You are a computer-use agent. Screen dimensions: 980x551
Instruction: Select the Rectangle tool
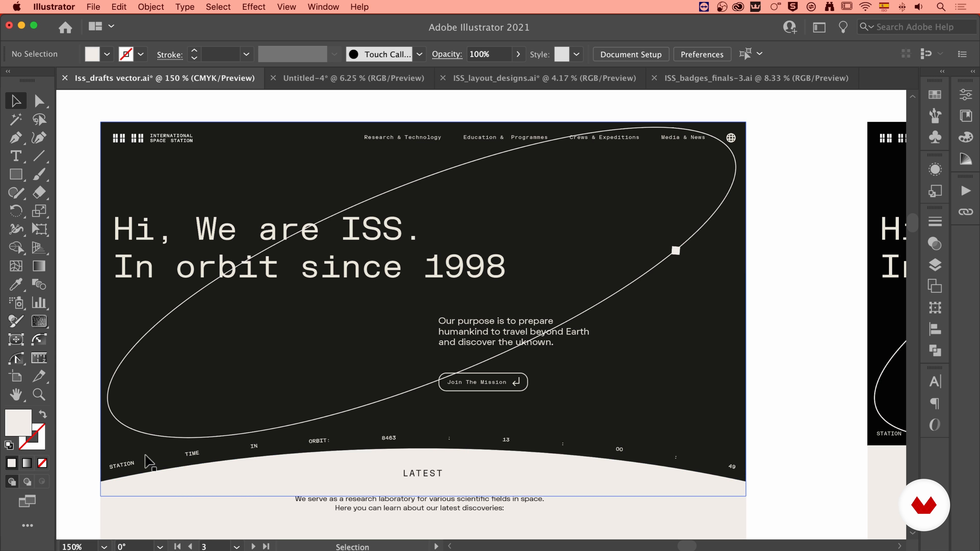click(16, 174)
